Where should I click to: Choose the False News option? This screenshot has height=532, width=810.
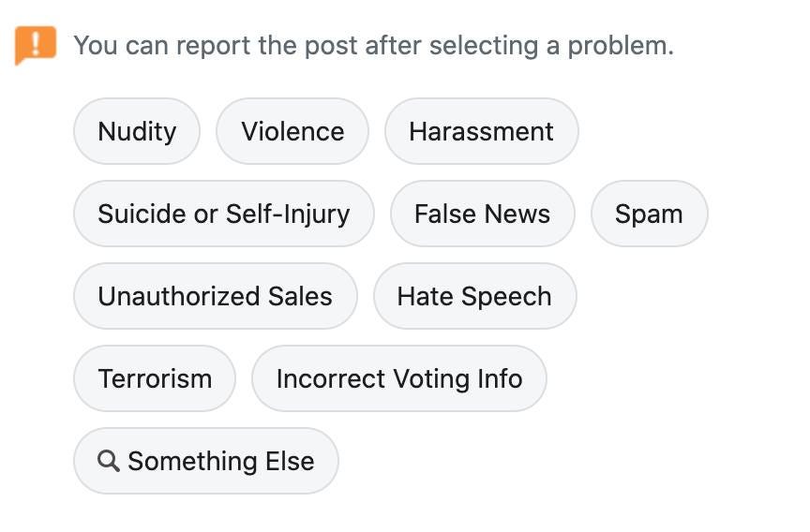point(483,214)
